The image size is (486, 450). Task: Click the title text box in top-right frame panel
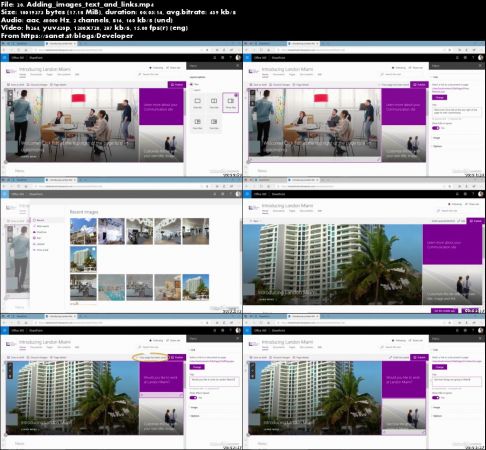[x=457, y=111]
